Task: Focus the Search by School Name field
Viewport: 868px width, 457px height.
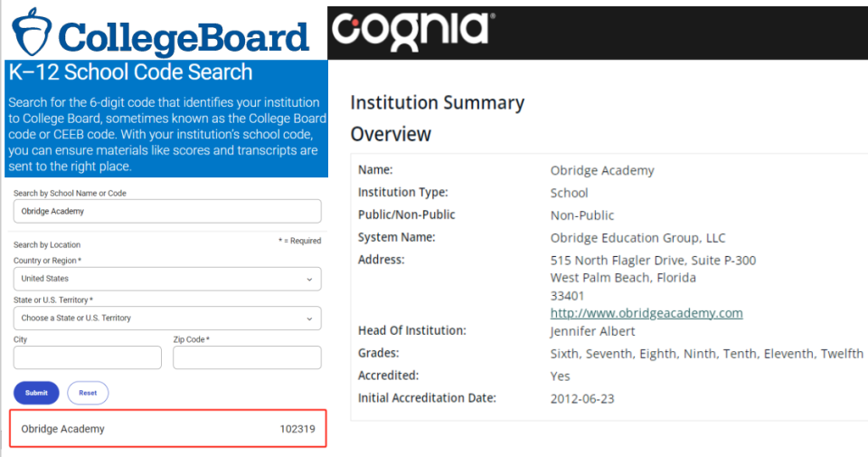Action: [x=167, y=211]
